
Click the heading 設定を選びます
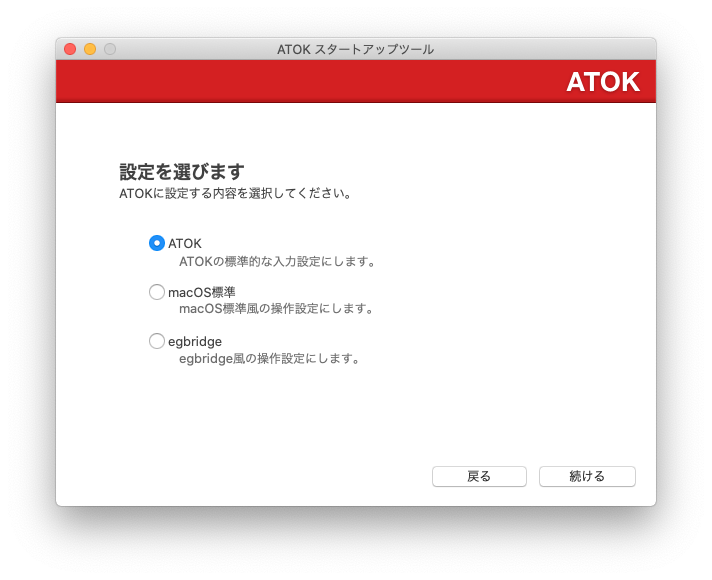coord(182,172)
